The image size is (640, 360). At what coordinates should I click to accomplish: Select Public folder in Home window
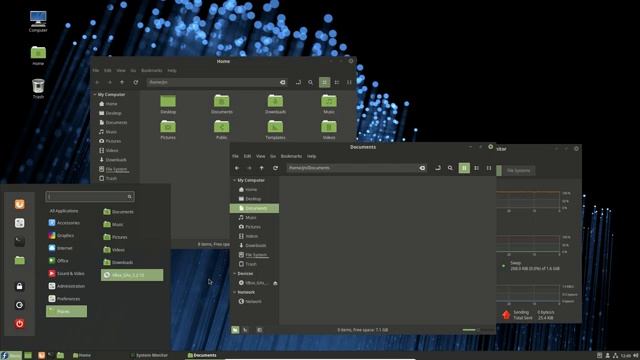click(222, 130)
